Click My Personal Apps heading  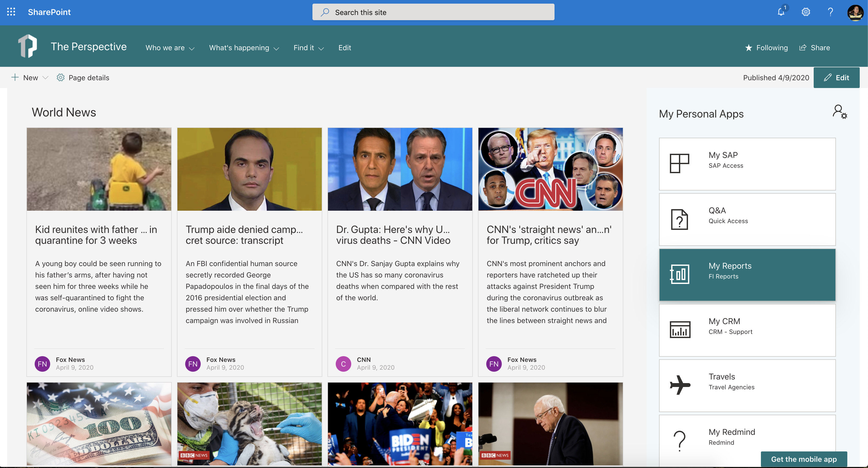pyautogui.click(x=701, y=114)
